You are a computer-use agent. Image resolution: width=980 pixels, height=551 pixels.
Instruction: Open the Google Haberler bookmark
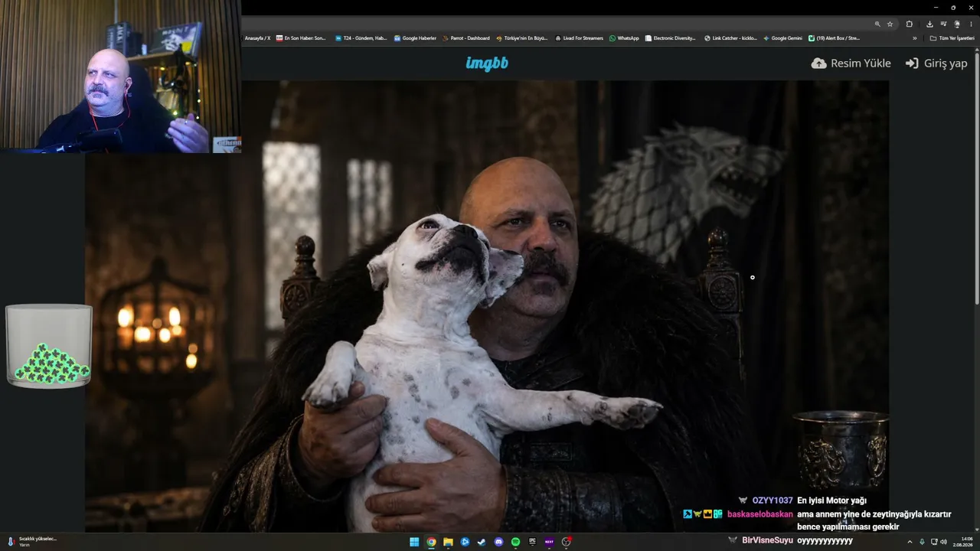[x=415, y=38]
